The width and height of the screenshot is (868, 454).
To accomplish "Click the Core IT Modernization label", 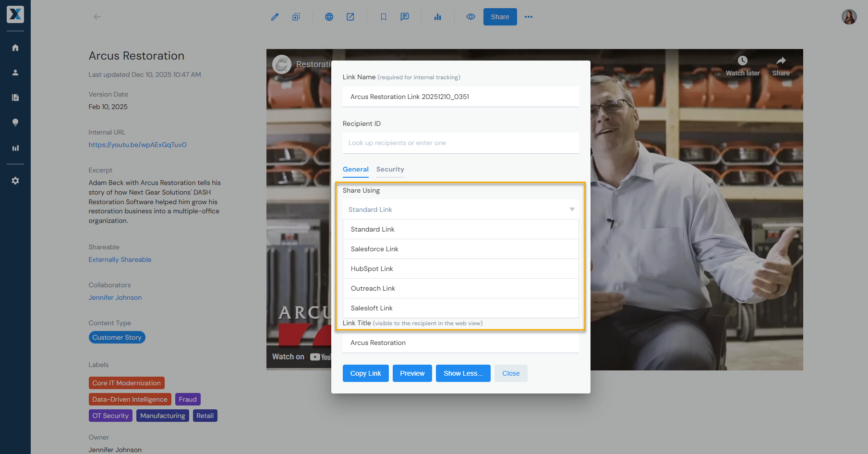I will (x=127, y=383).
